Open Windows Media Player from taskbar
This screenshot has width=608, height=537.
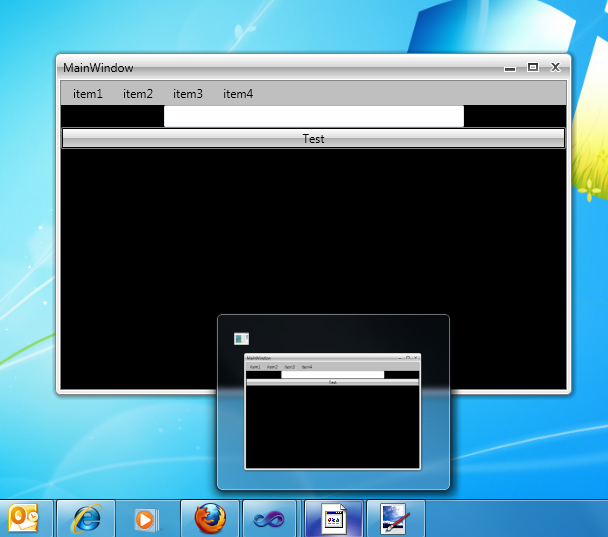click(x=146, y=519)
